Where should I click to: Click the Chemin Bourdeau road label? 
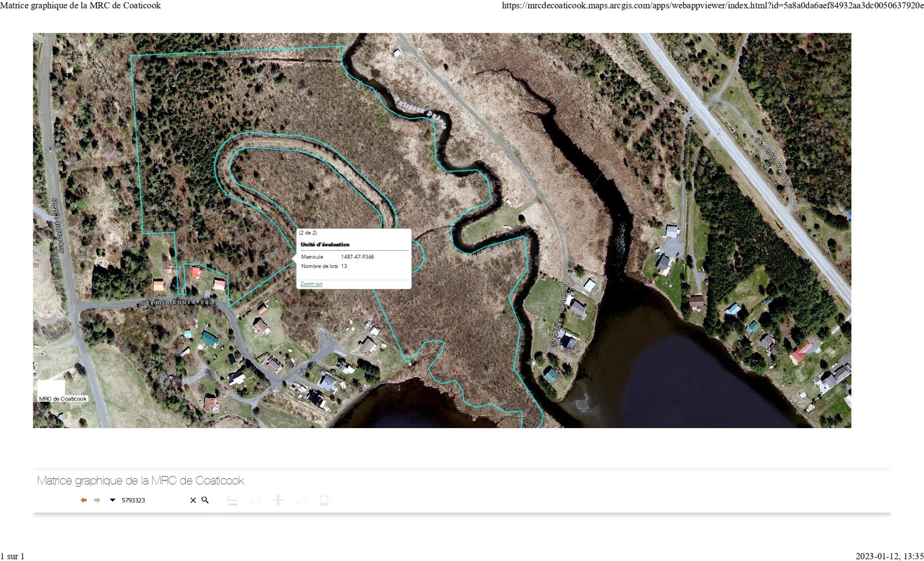pos(175,302)
